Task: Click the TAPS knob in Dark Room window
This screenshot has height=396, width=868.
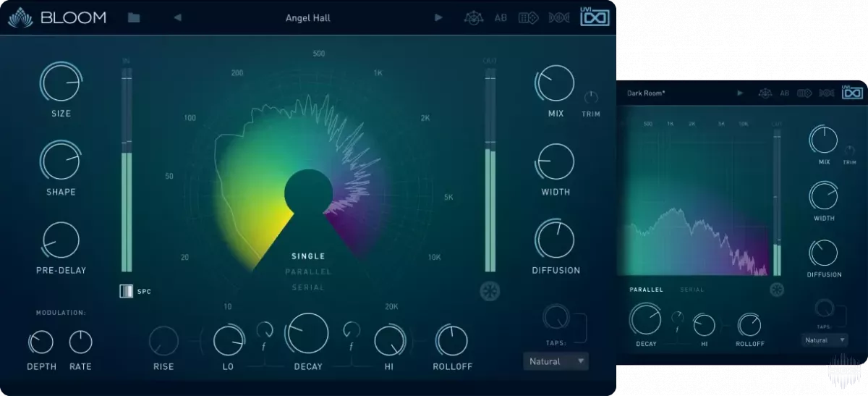Action: point(824,308)
